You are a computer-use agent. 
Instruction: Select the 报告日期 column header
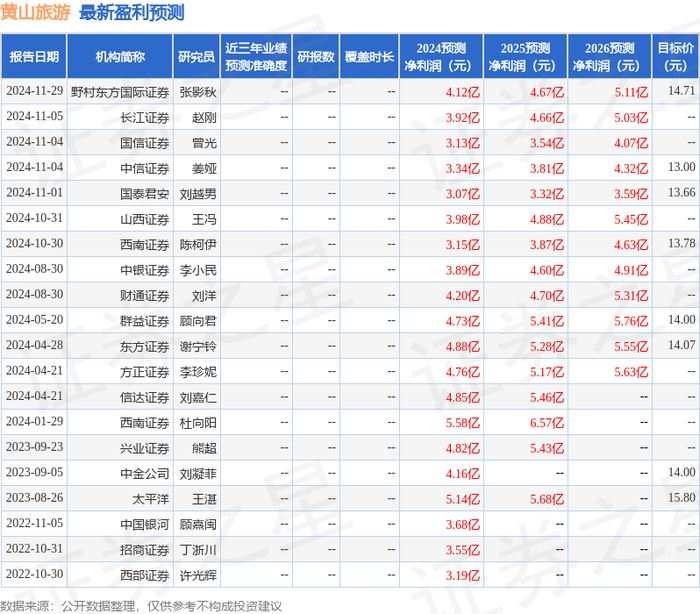click(34, 57)
